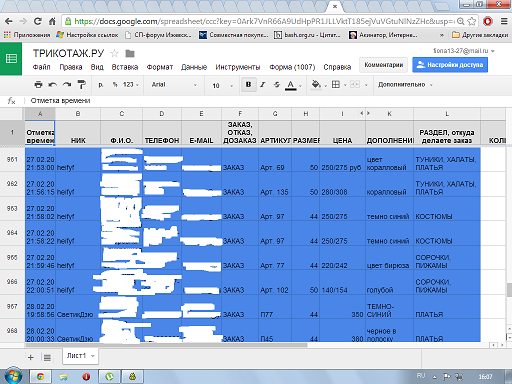Add a new sheet with plus icon

(31, 358)
